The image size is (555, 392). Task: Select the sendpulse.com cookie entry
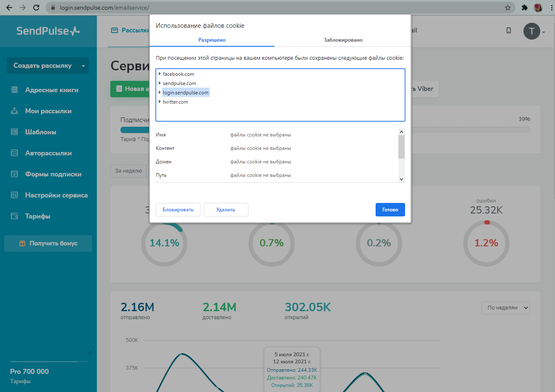click(179, 83)
